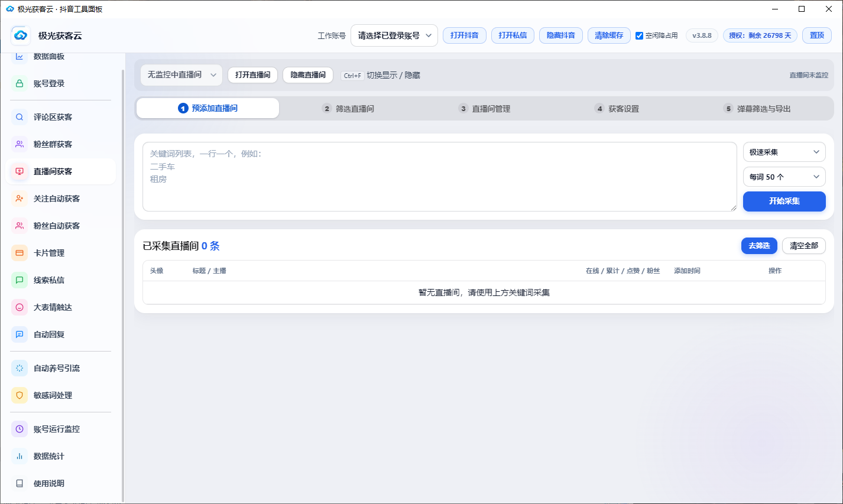This screenshot has width=843, height=504.
Task: Select the 大表情触达 smiley icon
Action: pyautogui.click(x=20, y=307)
